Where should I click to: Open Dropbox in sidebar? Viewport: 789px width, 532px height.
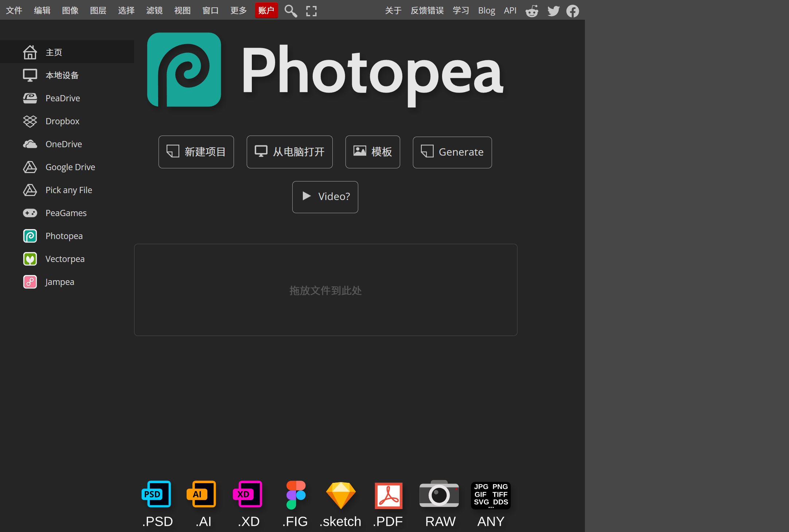tap(67, 121)
